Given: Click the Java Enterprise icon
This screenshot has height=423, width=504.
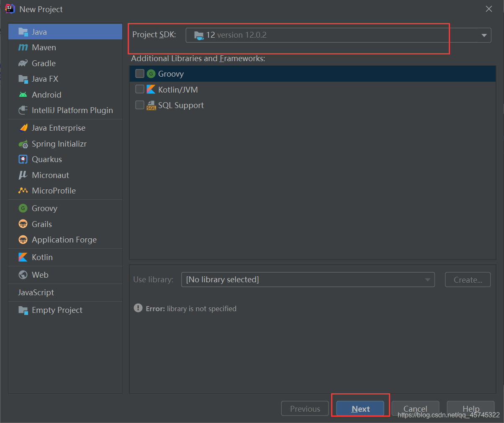Looking at the screenshot, I should [23, 128].
